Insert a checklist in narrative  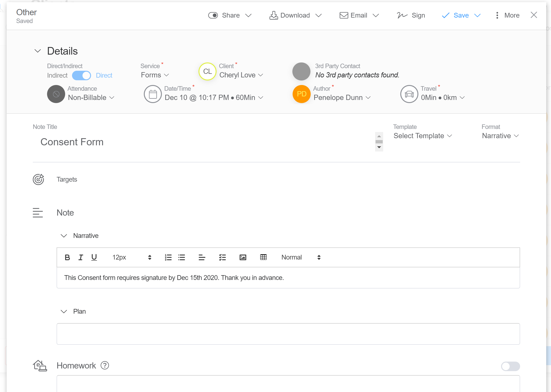pyautogui.click(x=222, y=257)
